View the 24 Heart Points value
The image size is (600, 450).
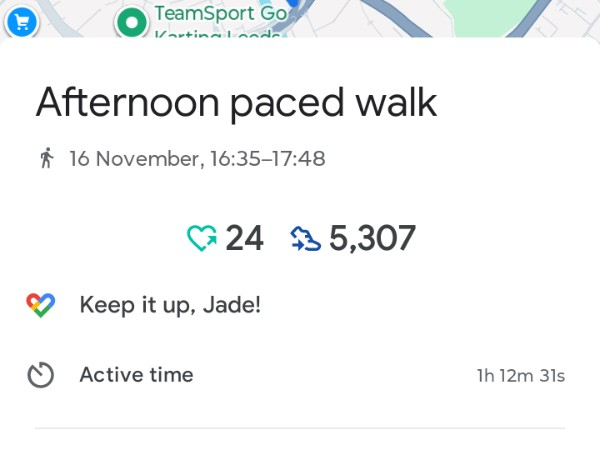[244, 238]
